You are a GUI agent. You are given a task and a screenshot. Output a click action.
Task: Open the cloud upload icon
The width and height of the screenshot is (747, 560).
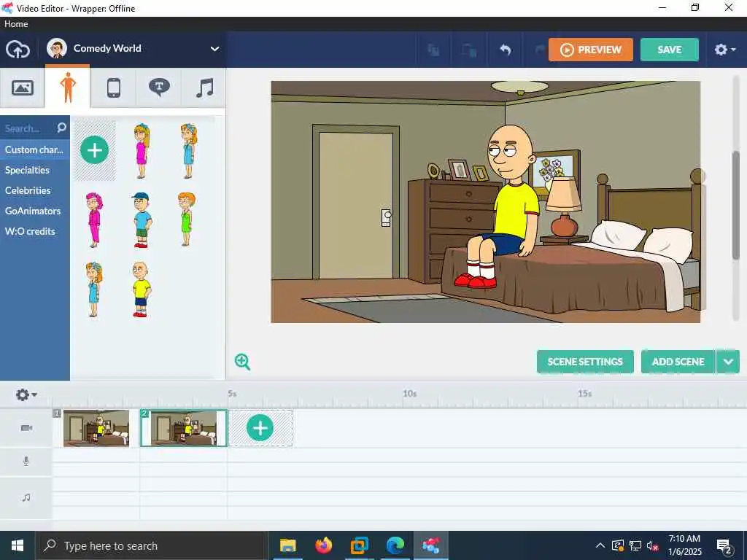18,49
